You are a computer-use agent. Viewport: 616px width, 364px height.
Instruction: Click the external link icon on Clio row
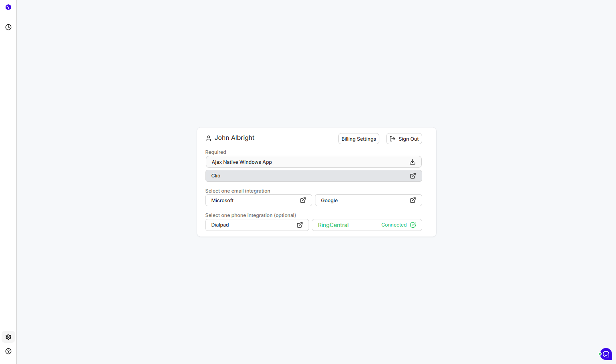tap(413, 176)
